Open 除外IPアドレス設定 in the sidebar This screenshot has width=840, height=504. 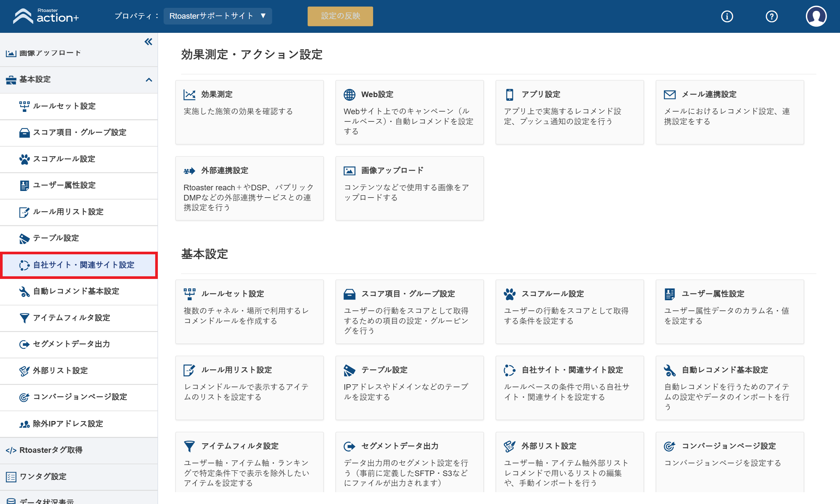79,424
